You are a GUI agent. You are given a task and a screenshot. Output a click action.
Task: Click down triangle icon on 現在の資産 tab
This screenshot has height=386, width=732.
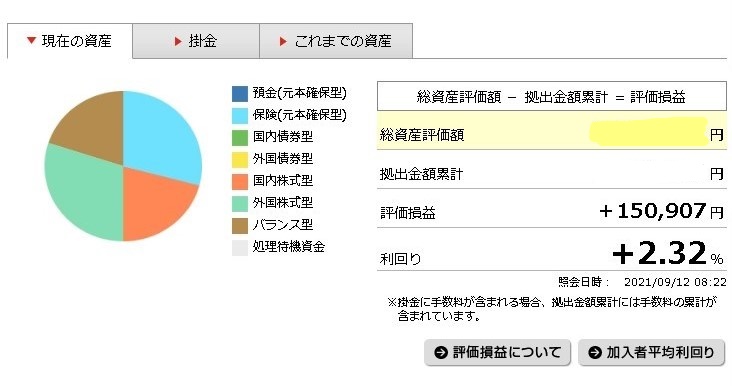pyautogui.click(x=31, y=41)
